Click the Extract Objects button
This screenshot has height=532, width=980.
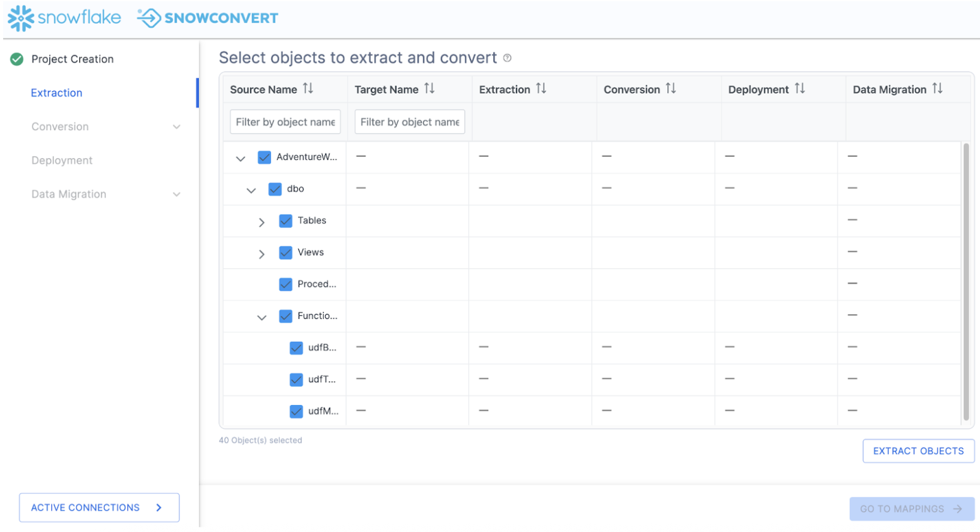tap(918, 451)
